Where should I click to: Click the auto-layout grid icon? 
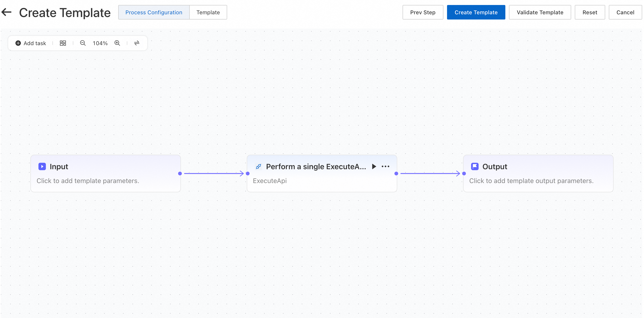pos(63,43)
